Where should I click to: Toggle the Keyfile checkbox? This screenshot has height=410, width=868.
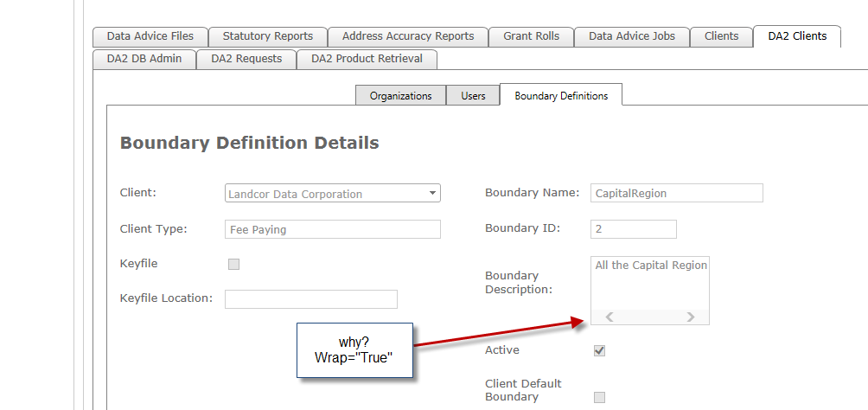point(233,264)
